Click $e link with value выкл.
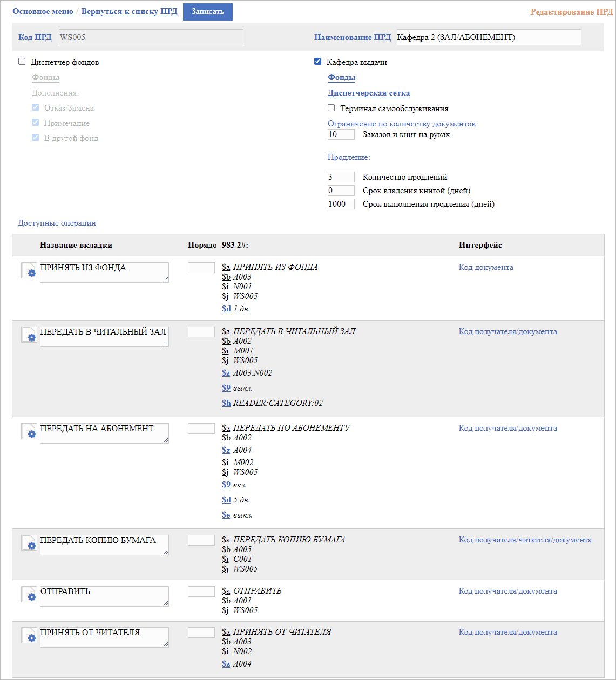Viewport: 616px width, 680px height. (226, 515)
